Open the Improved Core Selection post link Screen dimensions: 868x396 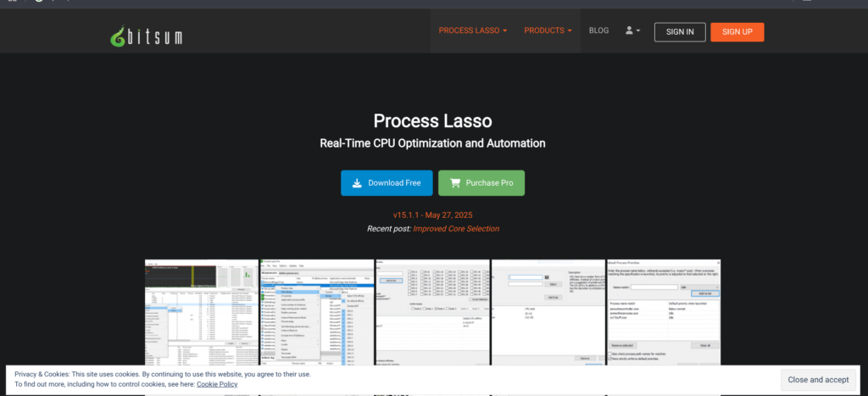click(456, 229)
